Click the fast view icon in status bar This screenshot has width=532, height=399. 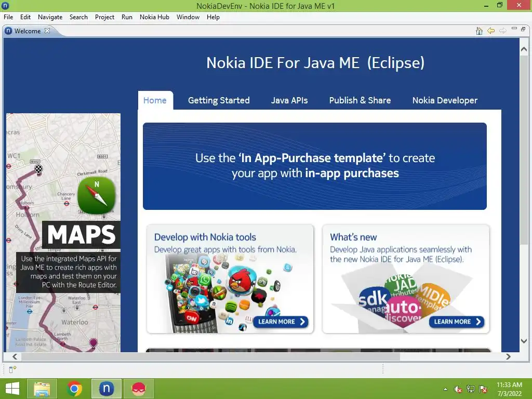point(12,369)
